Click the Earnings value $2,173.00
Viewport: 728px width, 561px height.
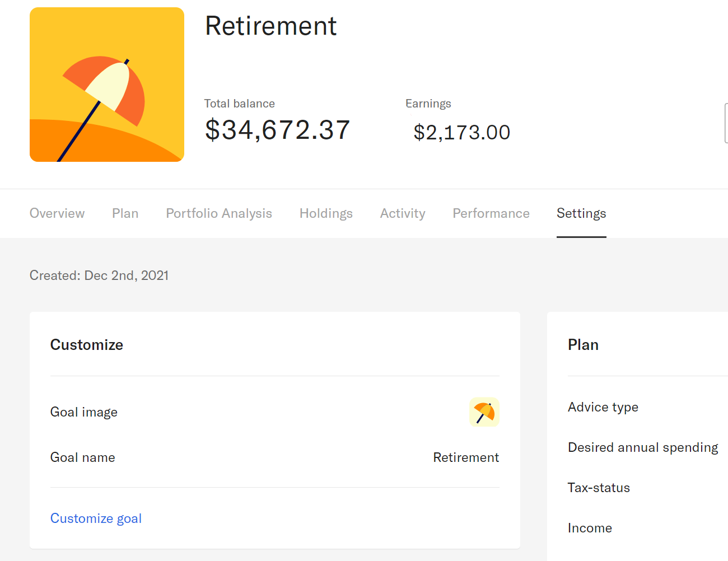pos(461,132)
